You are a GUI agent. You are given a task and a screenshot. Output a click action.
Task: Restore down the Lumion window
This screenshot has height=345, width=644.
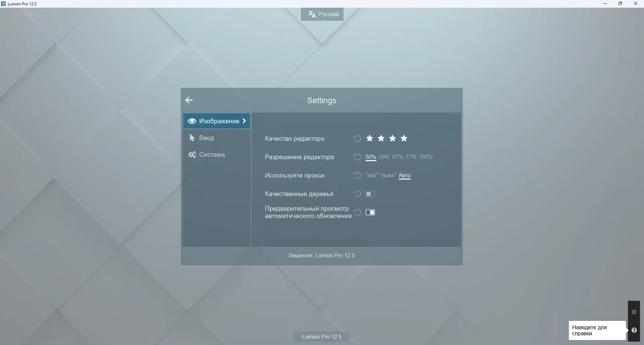[620, 4]
